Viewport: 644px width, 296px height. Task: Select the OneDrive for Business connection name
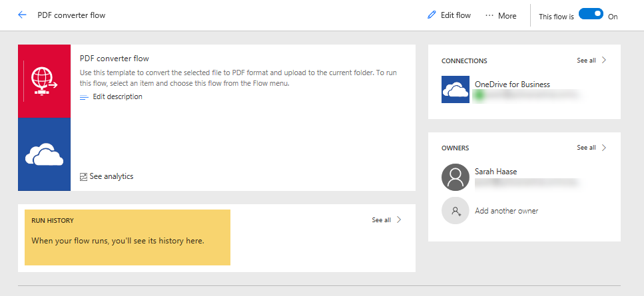point(512,84)
